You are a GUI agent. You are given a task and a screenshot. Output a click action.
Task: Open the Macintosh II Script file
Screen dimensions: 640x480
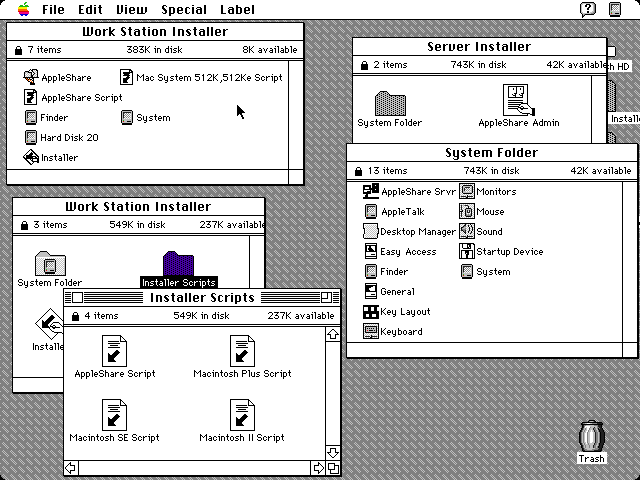click(242, 415)
